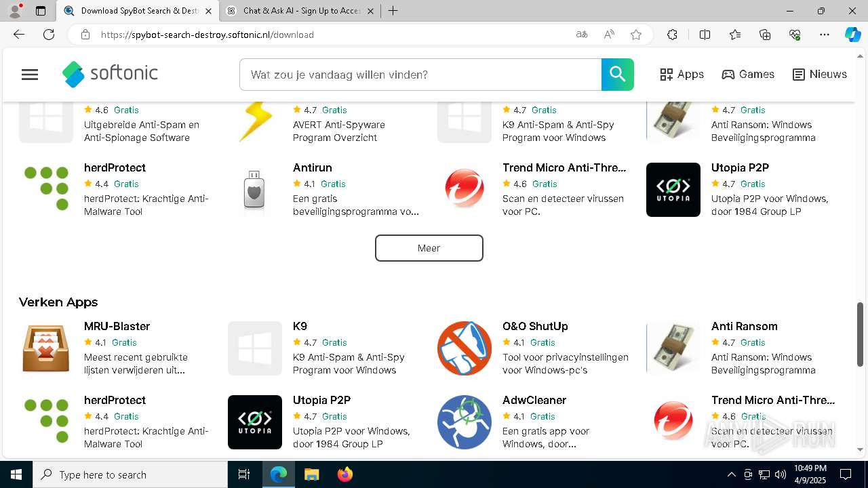
Task: Open the Copilot sidebar
Action: click(x=853, y=35)
